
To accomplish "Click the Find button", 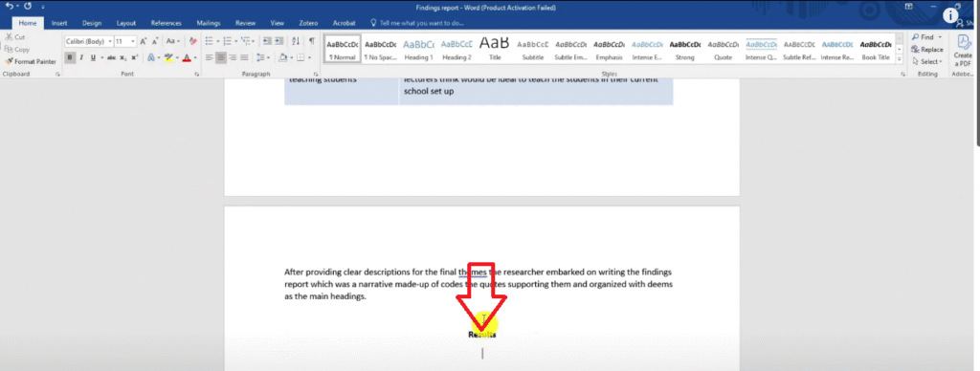I will coord(926,37).
